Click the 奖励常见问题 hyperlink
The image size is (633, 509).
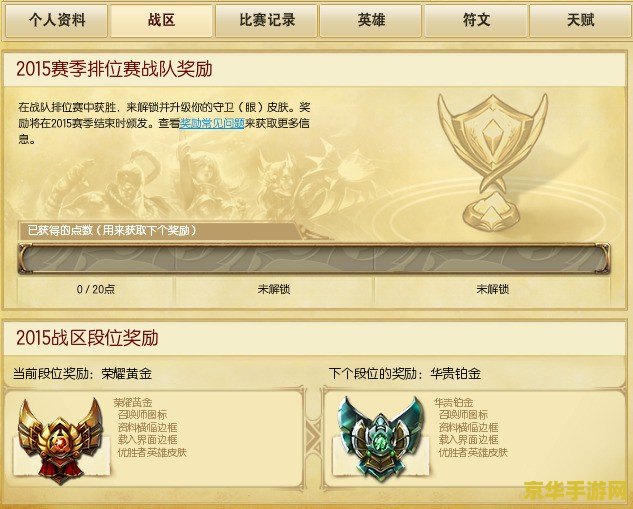[212, 123]
